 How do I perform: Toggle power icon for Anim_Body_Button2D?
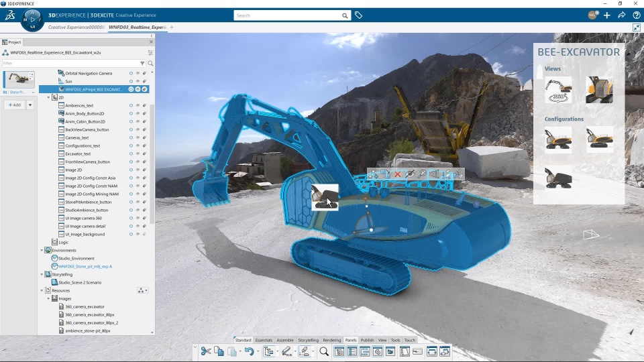[x=131, y=113]
